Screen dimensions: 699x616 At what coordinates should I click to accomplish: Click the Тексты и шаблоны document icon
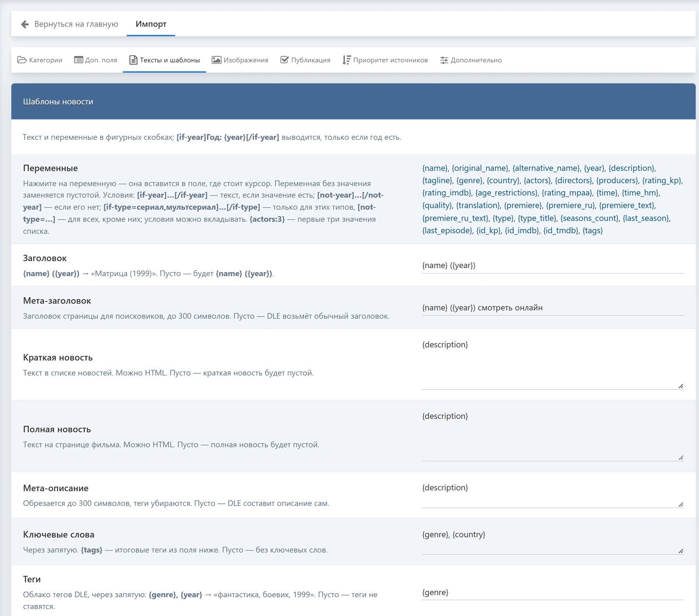tap(133, 60)
